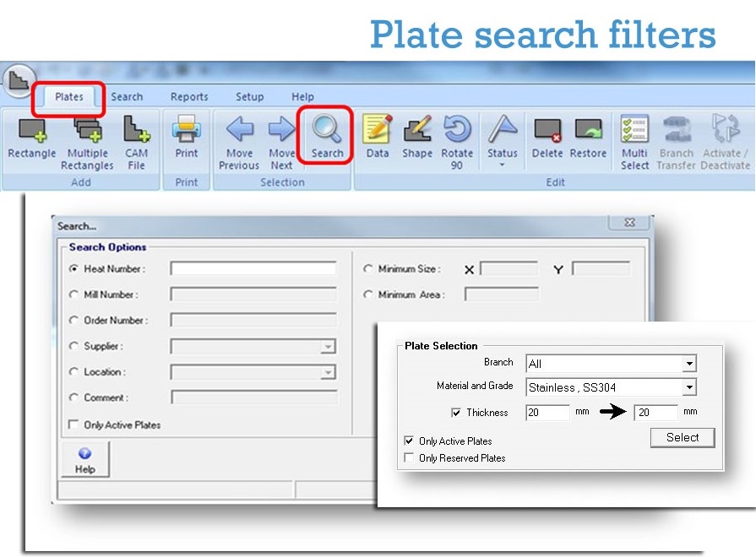Select the Heat Number radio option
The height and width of the screenshot is (557, 756).
coord(73,268)
